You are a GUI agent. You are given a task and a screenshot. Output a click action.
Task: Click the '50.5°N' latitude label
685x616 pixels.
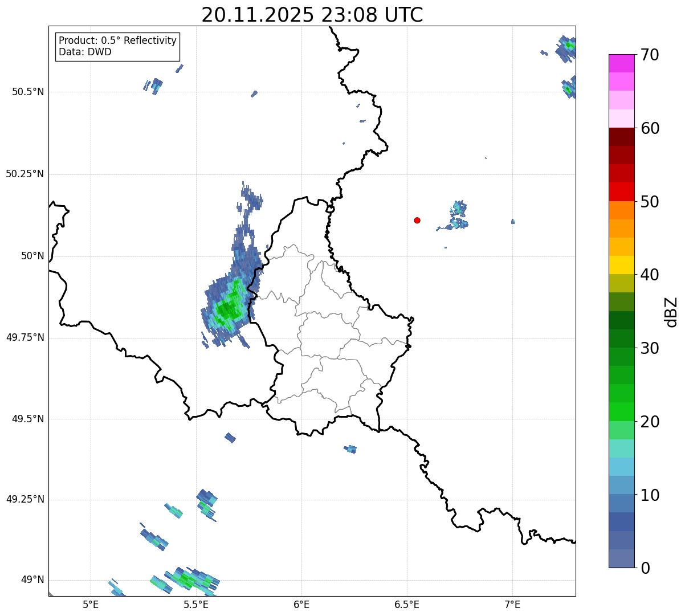(x=27, y=92)
